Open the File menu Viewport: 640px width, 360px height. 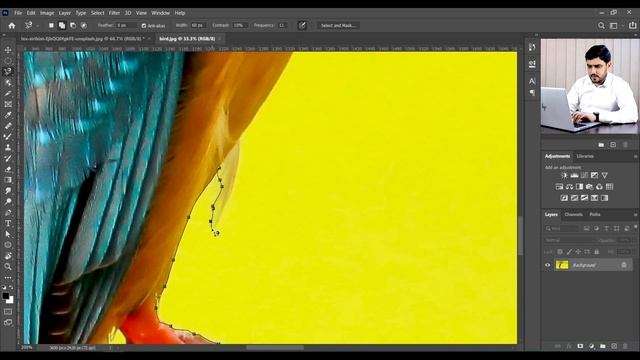[18, 13]
